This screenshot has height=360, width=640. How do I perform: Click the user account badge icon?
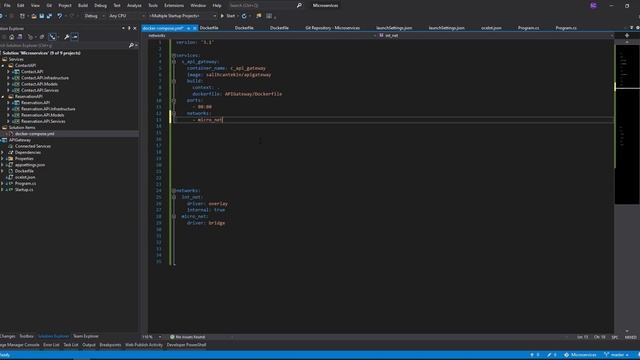pyautogui.click(x=593, y=5)
